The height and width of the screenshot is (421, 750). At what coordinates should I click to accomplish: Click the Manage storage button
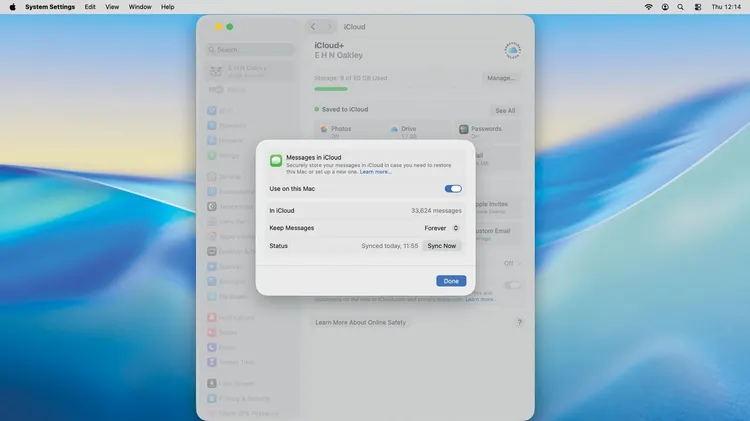click(x=500, y=77)
